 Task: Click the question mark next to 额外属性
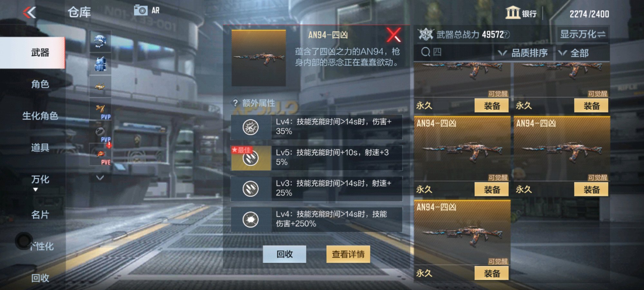point(235,103)
